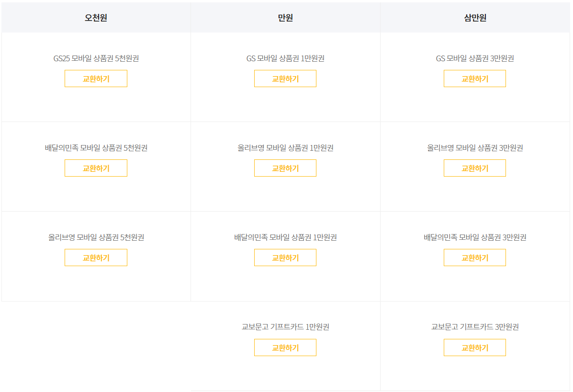Exchange 배달의민족 모바일 상품권 5천원권

[x=96, y=168]
